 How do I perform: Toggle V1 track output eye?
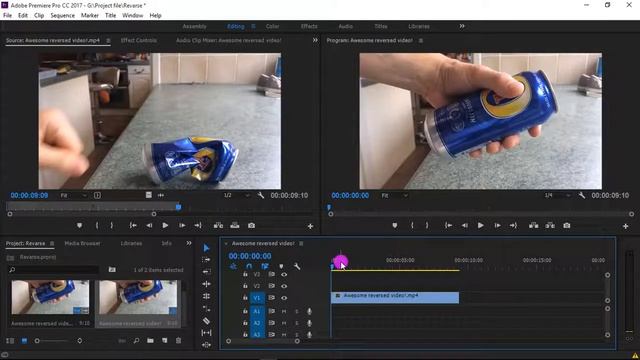(x=284, y=298)
